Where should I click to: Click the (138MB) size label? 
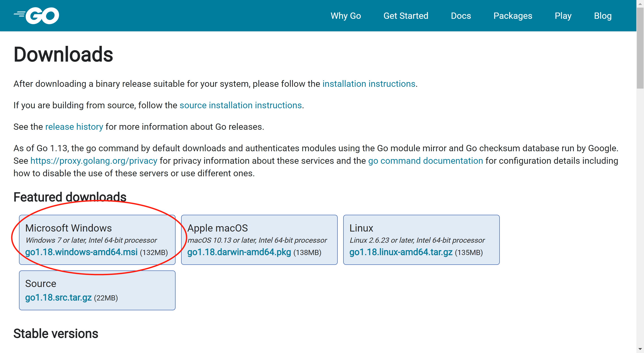tap(307, 253)
